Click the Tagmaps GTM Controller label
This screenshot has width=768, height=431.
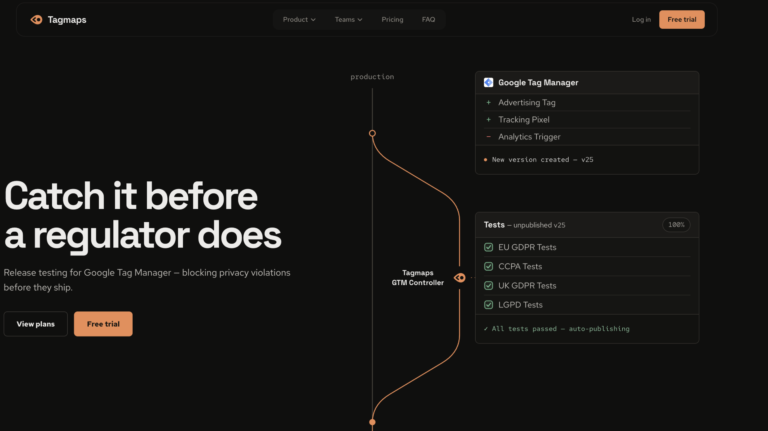pos(417,278)
